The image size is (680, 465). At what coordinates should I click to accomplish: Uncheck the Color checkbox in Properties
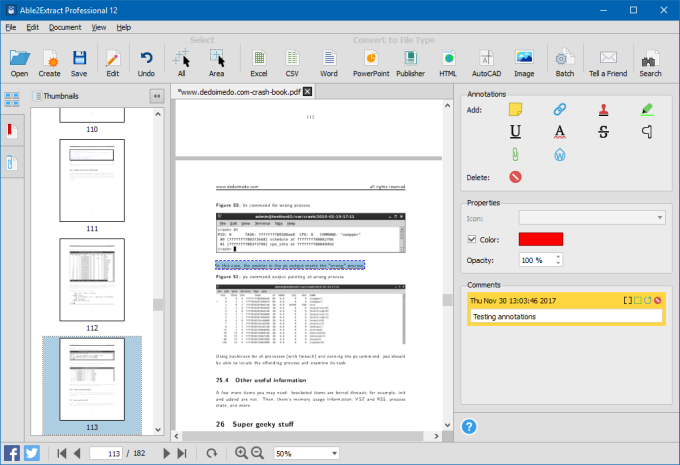click(x=472, y=239)
